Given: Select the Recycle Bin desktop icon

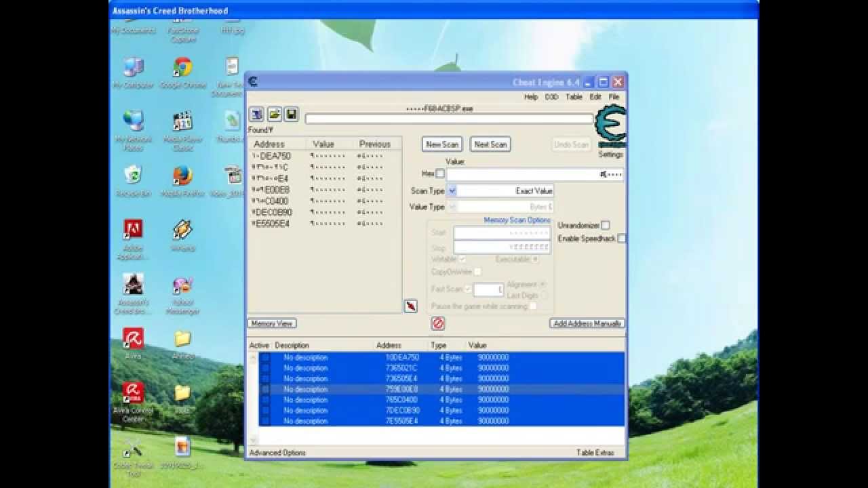Looking at the screenshot, I should [133, 181].
